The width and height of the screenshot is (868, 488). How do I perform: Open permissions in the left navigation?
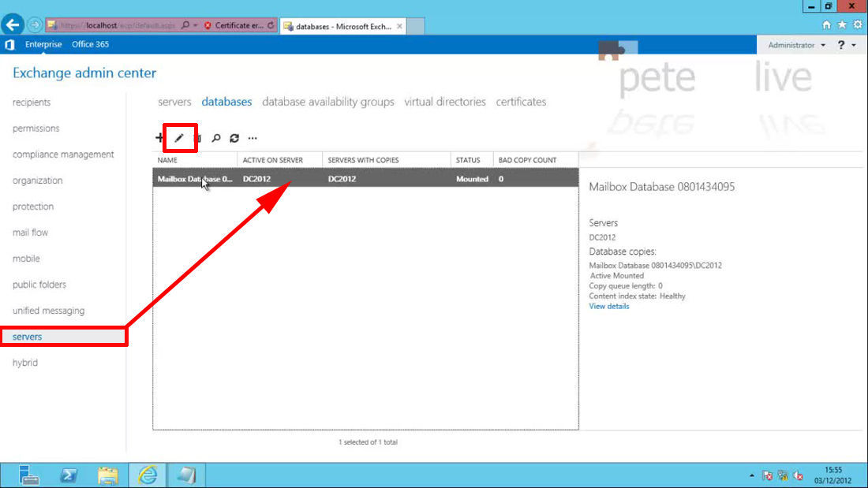pos(36,129)
